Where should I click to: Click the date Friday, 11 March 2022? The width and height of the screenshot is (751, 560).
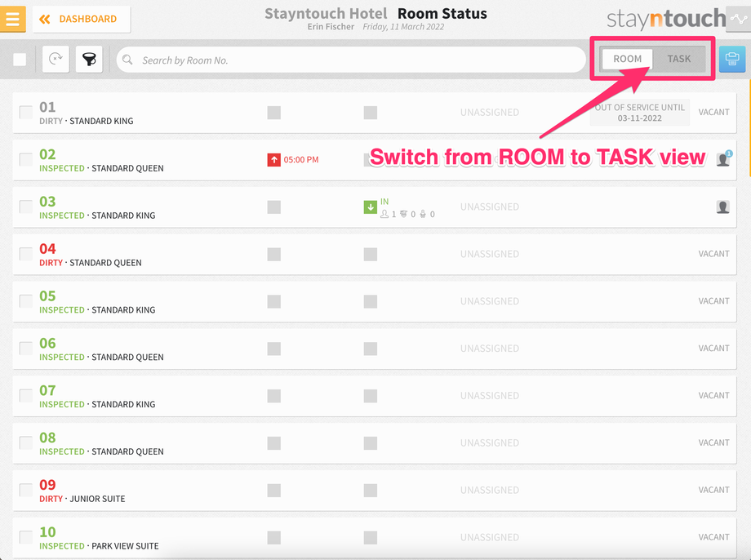tap(403, 27)
